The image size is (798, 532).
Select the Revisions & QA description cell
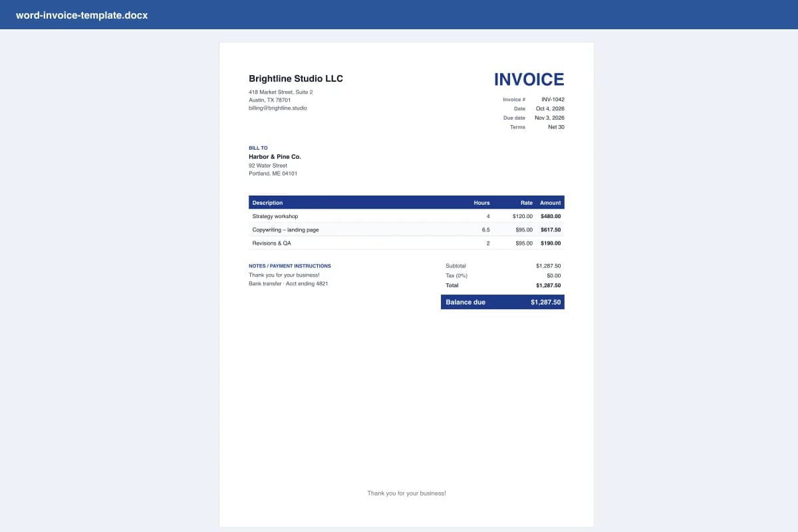(271, 243)
